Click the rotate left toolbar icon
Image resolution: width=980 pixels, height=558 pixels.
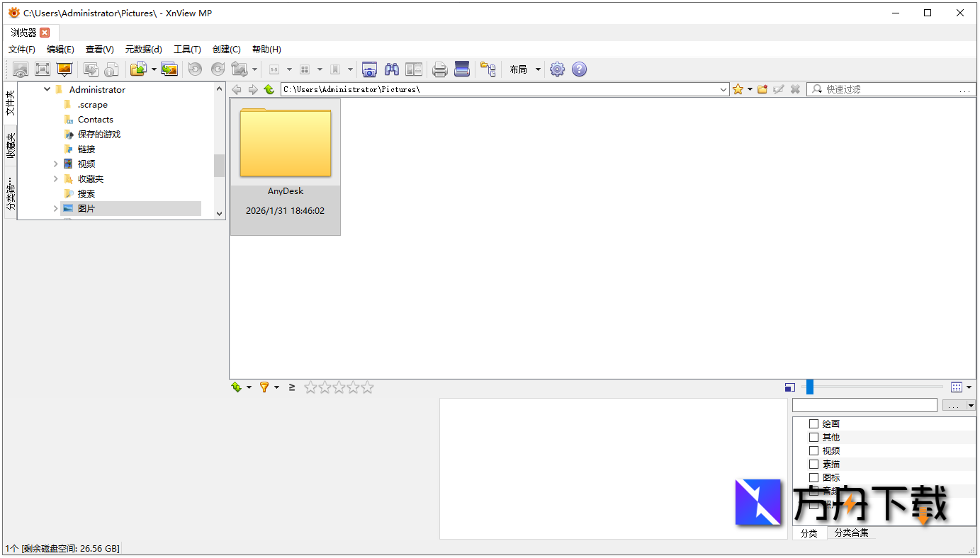pos(195,69)
